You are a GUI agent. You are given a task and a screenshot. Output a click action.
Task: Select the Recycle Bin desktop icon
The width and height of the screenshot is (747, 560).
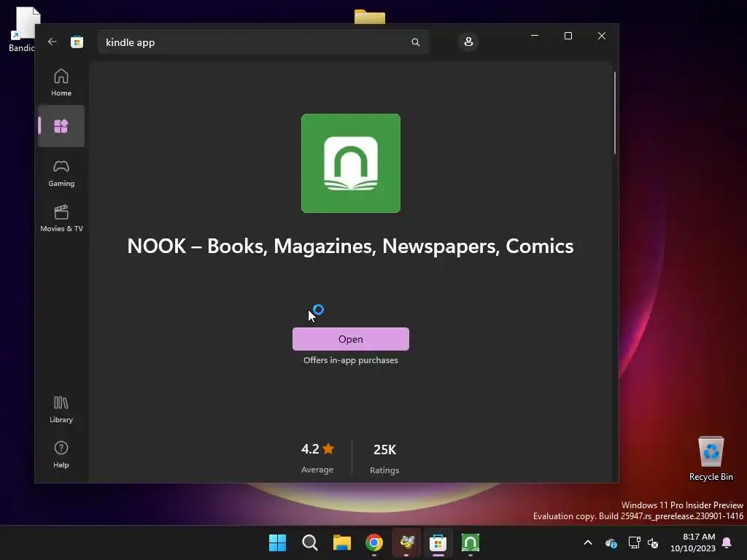coord(711,459)
